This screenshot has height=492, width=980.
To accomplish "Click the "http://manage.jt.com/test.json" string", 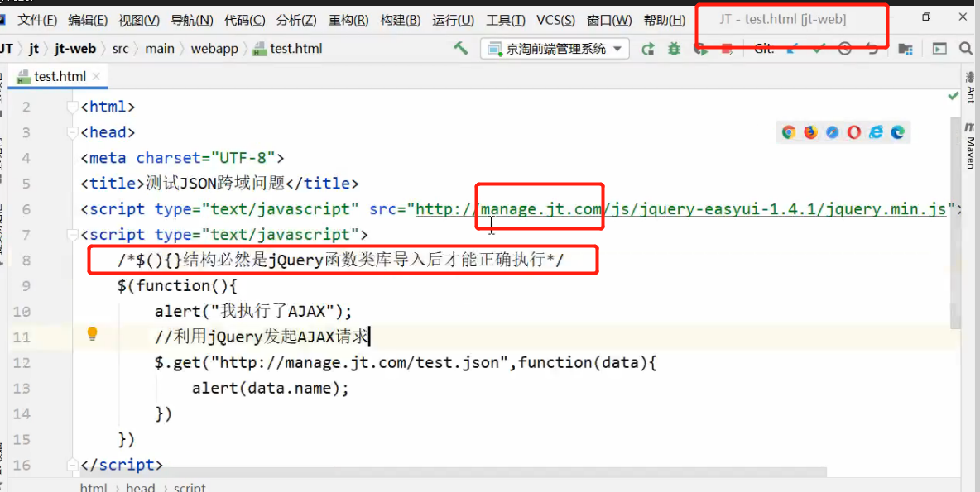I will click(x=359, y=363).
